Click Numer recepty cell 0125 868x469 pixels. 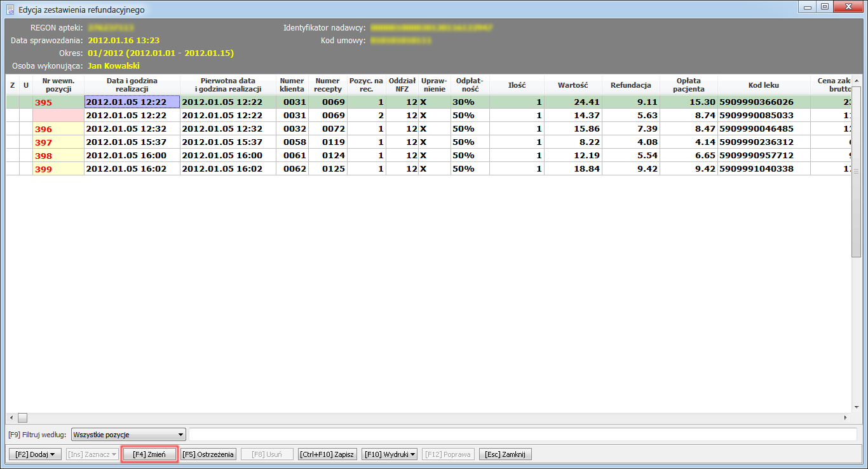tap(328, 168)
